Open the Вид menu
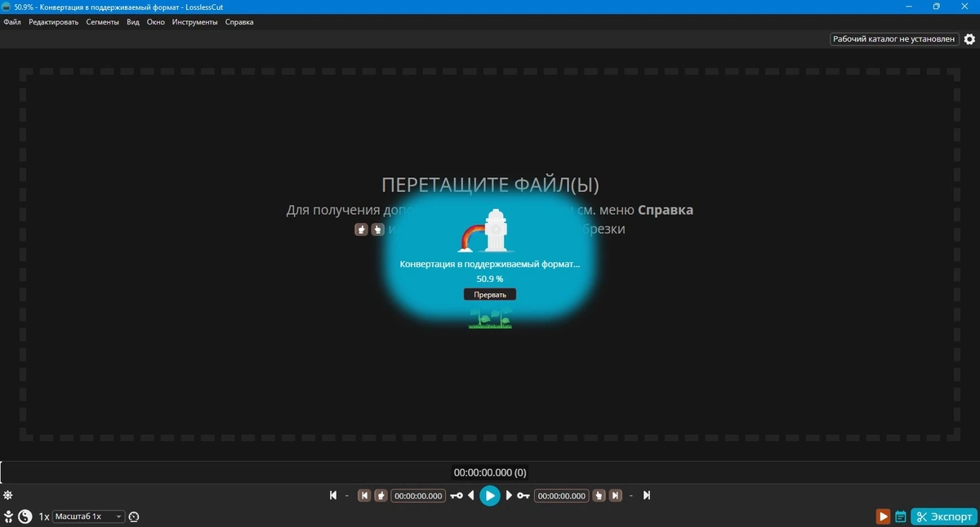Screen dimensions: 980x527 134,22
